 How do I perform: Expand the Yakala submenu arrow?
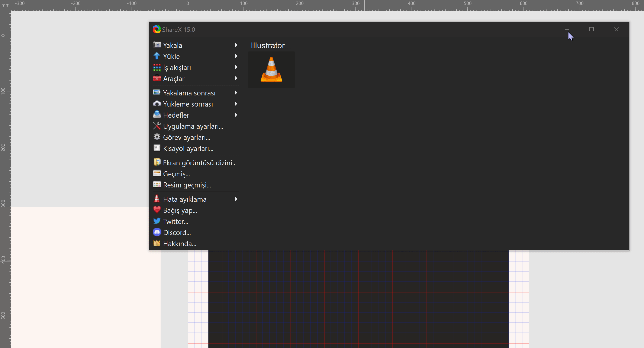tap(236, 45)
